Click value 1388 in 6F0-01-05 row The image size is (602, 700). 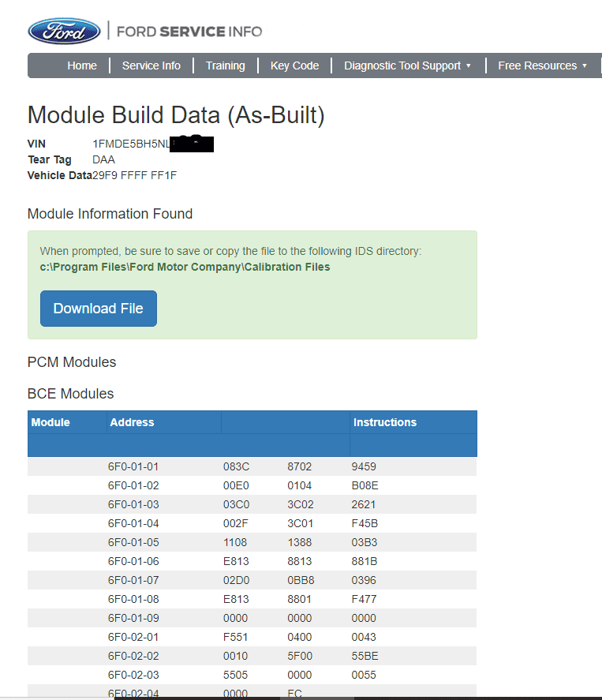[x=300, y=542]
